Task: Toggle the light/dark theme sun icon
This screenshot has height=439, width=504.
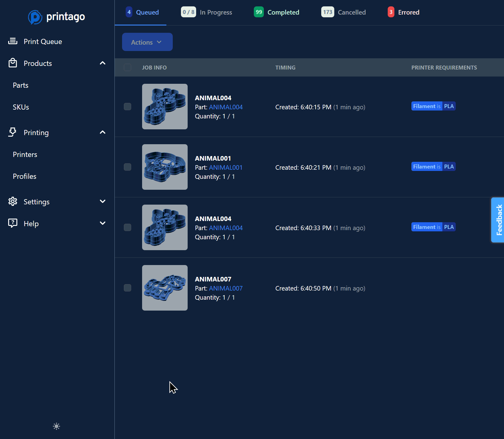Action: (x=56, y=426)
